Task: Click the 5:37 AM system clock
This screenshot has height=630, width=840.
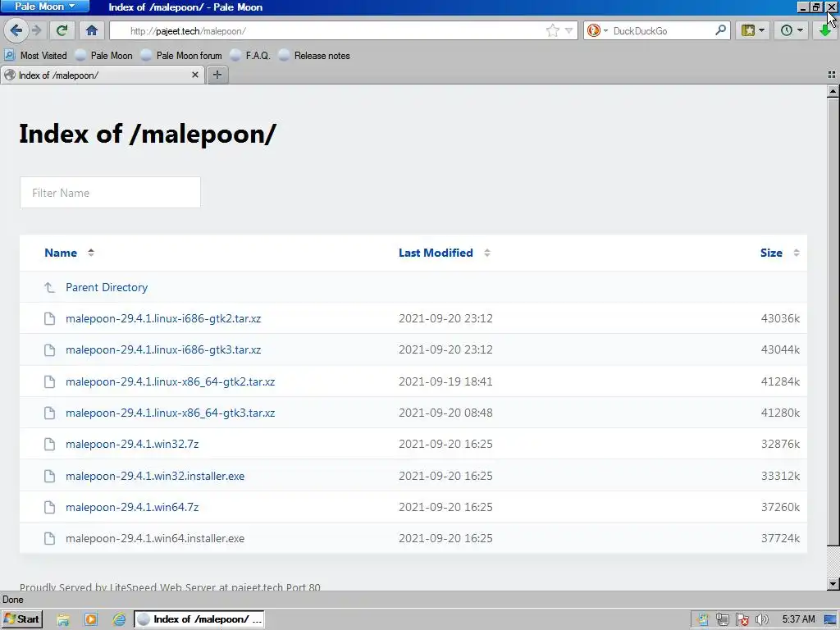Action: pos(798,619)
